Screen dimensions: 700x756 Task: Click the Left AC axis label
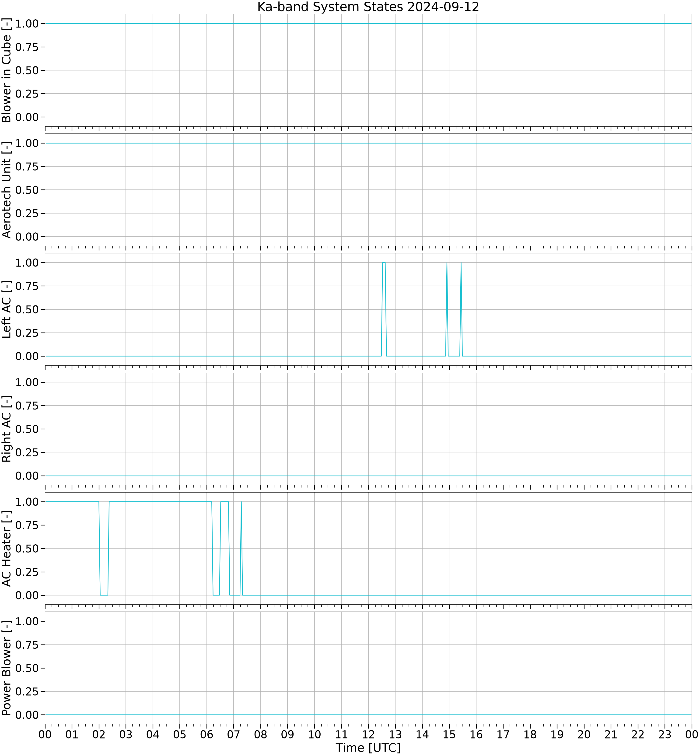[7, 309]
